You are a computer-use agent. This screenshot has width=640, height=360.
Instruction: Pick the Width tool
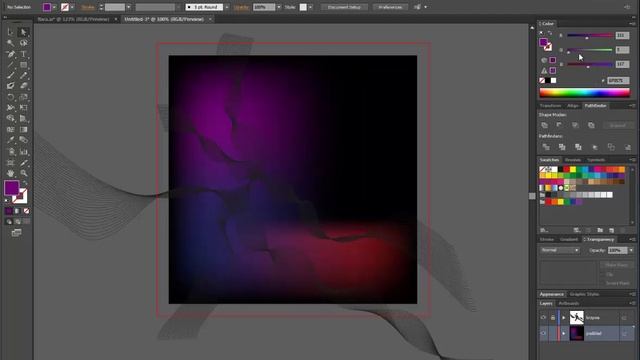pos(11,107)
